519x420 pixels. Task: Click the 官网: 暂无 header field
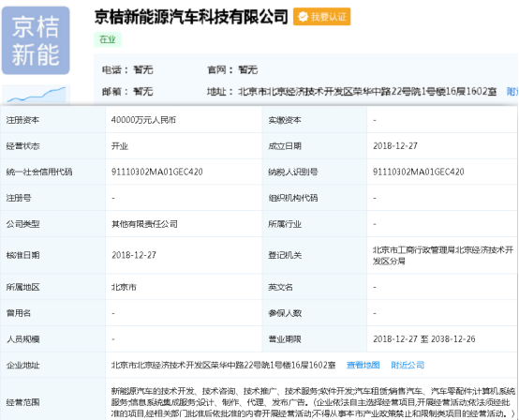point(232,70)
